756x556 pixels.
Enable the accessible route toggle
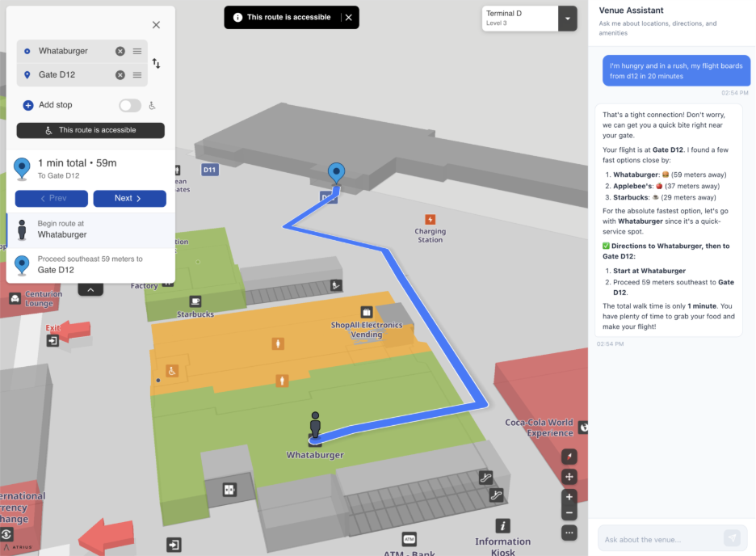click(x=129, y=105)
